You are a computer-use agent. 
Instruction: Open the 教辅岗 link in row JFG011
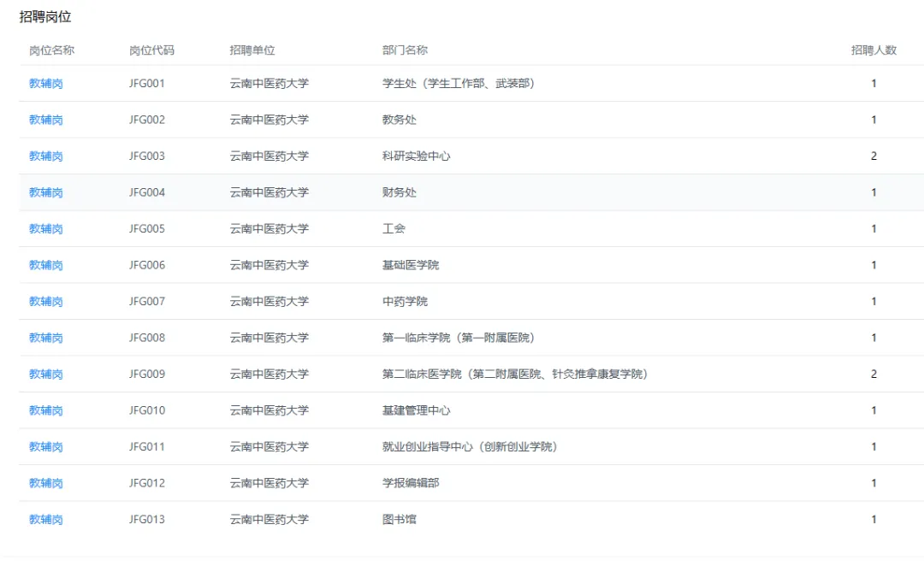pos(46,447)
